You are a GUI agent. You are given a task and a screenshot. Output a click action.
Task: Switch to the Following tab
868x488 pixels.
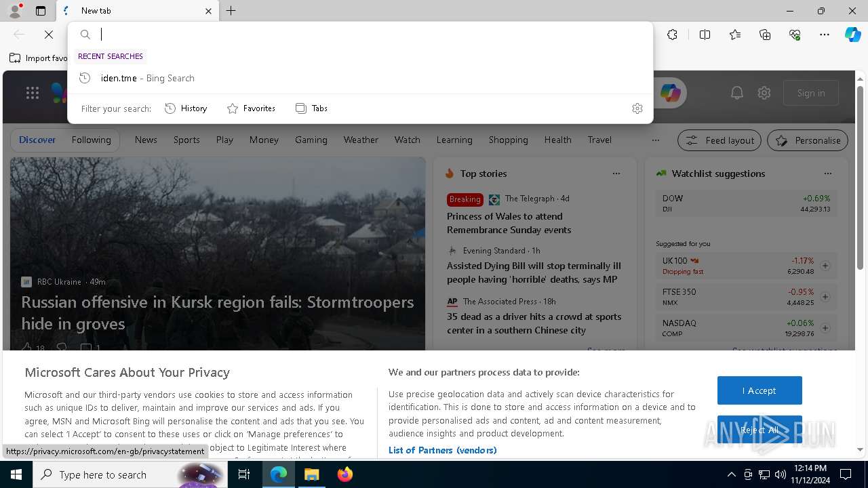(91, 140)
